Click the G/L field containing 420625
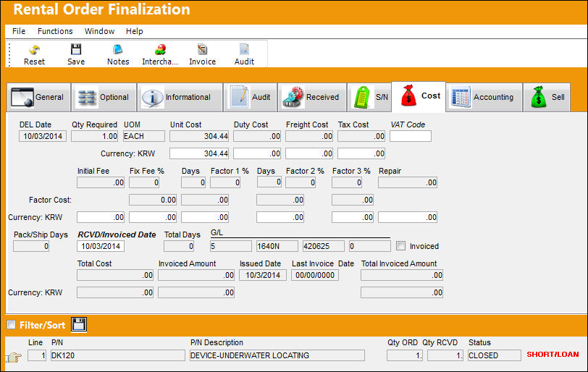Image resolution: width=588 pixels, height=372 pixels. 324,246
